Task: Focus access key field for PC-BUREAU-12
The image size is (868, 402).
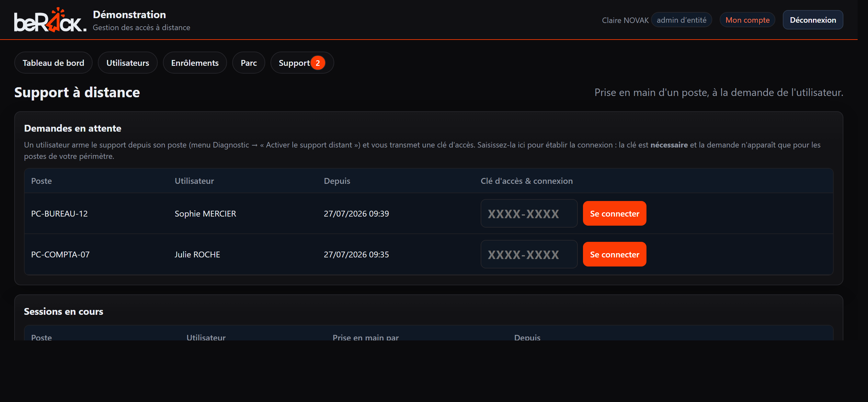Action: 529,213
